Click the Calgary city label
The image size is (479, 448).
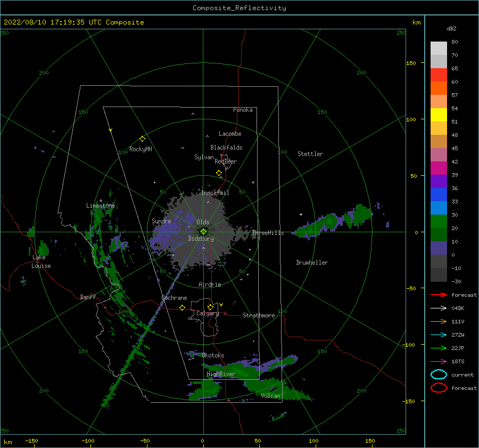coord(208,313)
